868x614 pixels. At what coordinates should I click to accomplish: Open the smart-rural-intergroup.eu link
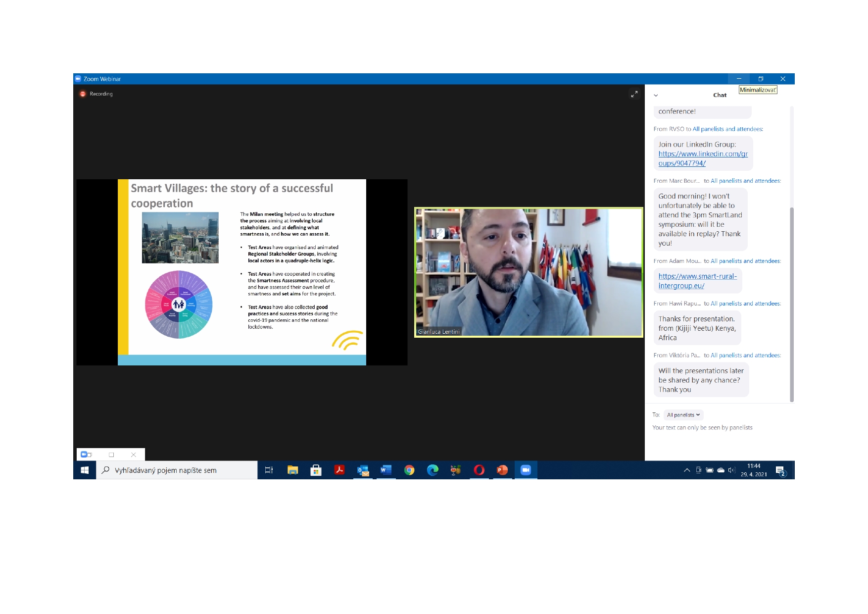(697, 281)
